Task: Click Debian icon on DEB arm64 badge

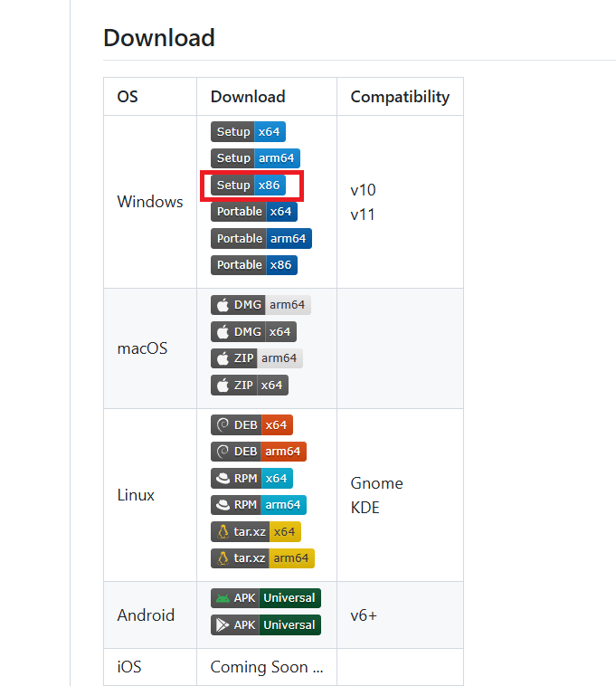Action: [x=223, y=452]
